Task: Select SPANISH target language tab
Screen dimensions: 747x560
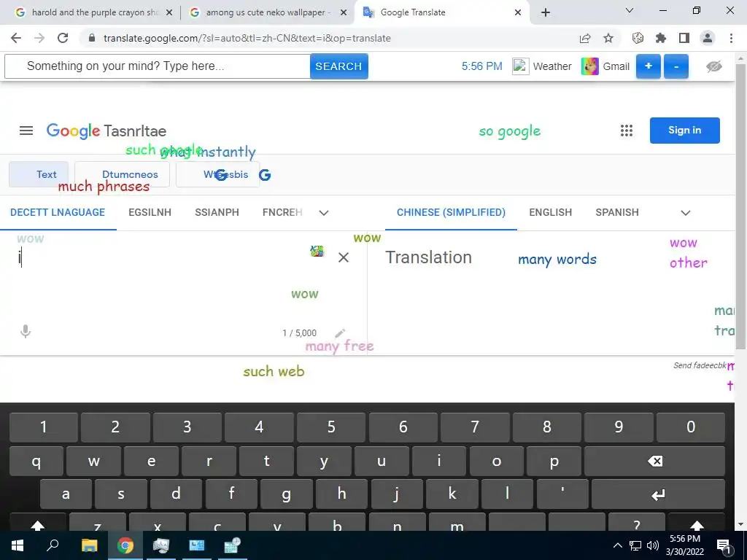Action: [617, 212]
